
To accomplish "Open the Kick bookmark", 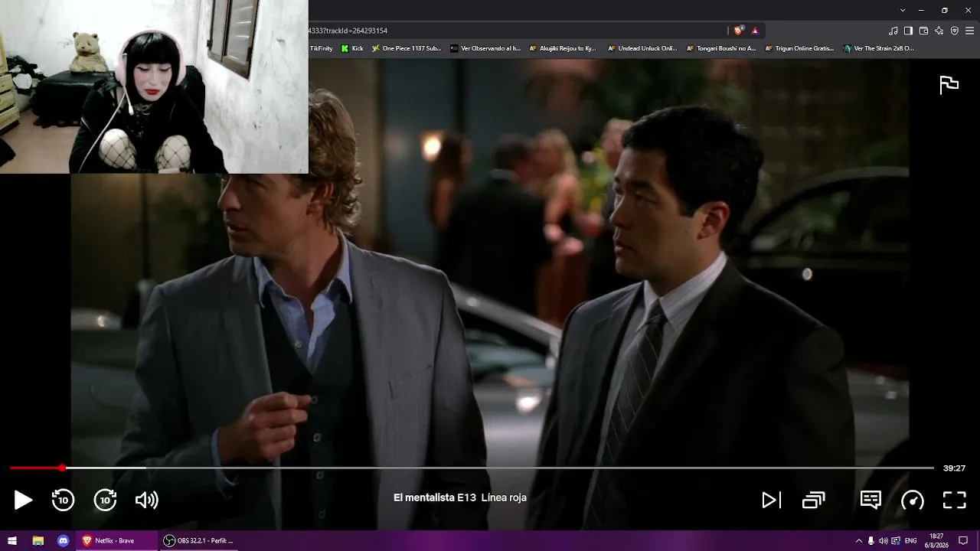I will point(352,48).
